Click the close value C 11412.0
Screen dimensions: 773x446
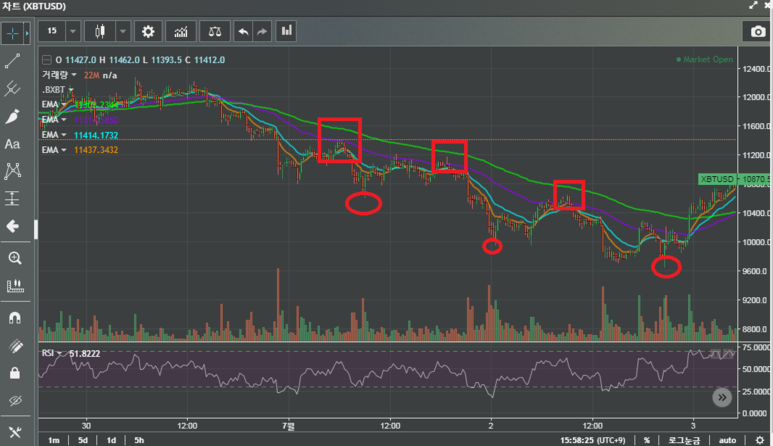click(205, 60)
